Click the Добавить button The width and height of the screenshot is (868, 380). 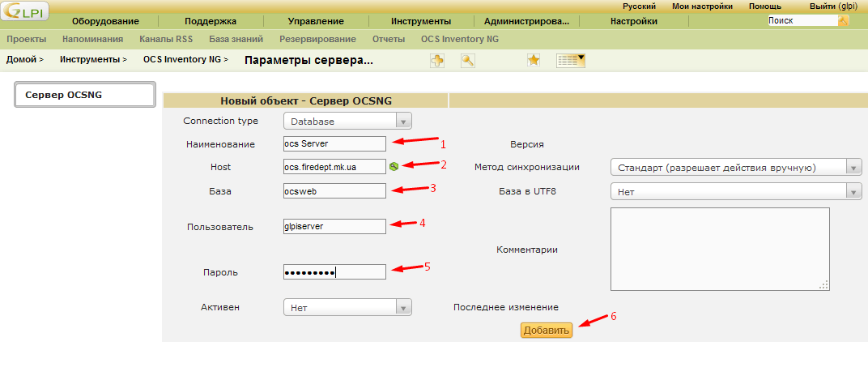pos(547,331)
